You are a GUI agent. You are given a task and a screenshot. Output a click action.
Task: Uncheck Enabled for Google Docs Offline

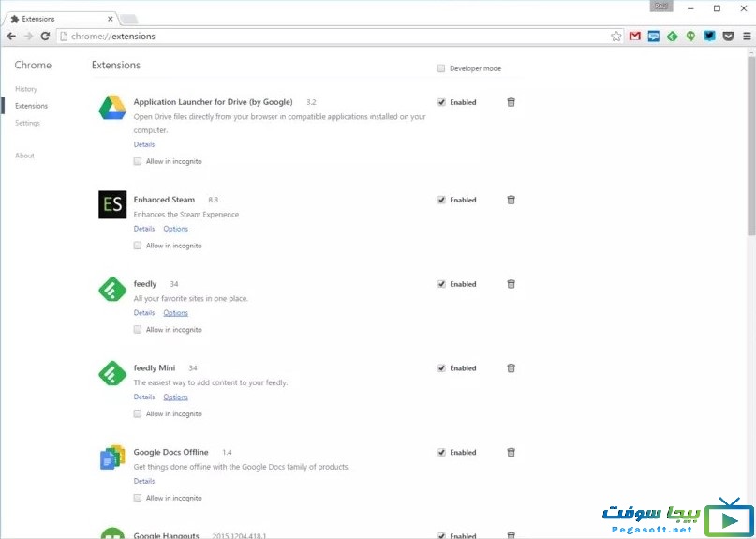441,452
